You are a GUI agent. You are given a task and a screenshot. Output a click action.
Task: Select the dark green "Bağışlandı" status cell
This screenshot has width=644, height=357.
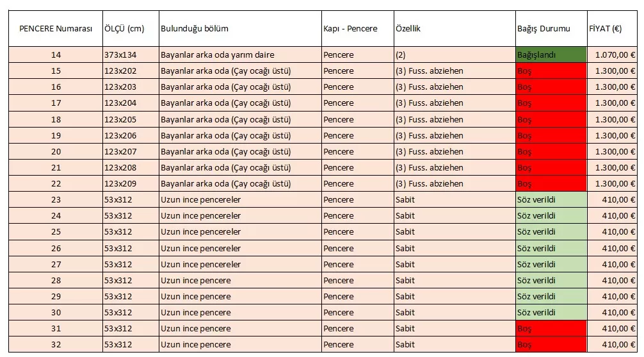click(x=551, y=55)
